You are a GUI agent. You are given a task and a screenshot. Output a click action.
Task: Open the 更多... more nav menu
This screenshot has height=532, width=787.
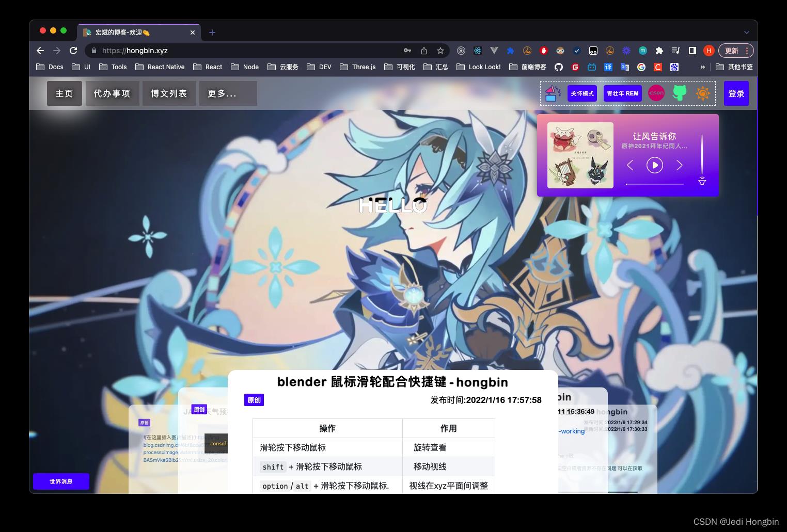pos(228,93)
